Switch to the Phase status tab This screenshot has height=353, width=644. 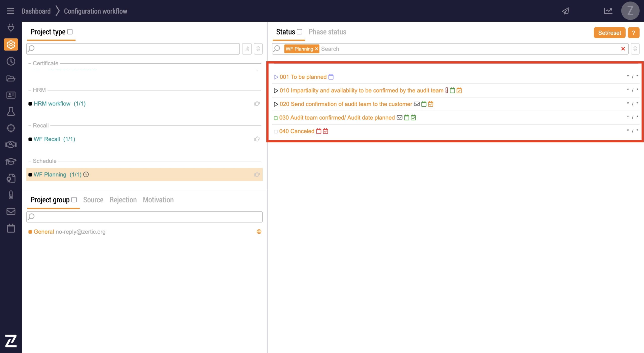[x=327, y=32]
